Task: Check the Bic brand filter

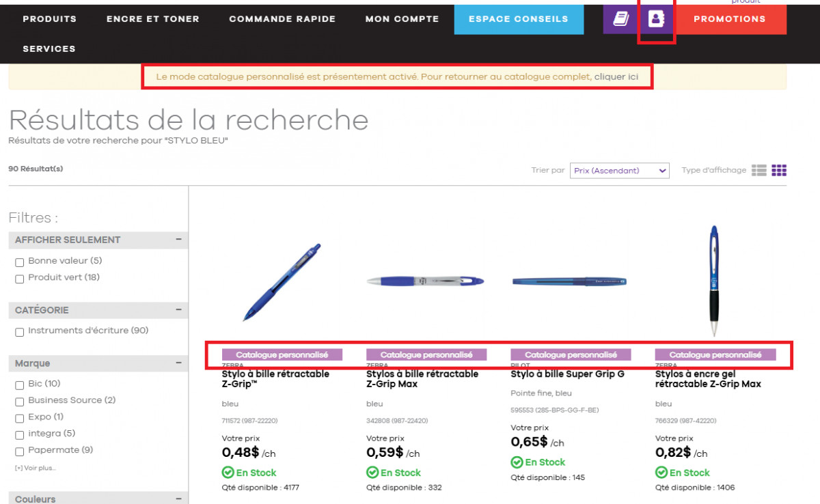Action: (x=19, y=385)
